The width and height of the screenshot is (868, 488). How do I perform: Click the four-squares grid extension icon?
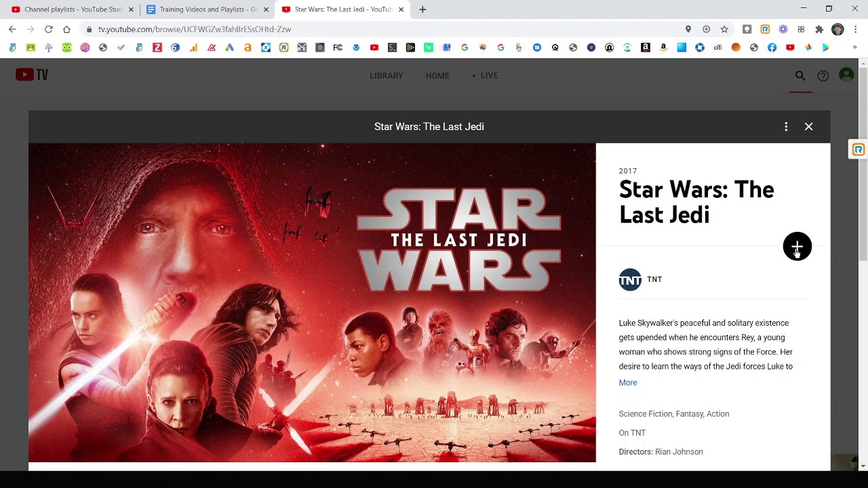(x=801, y=29)
